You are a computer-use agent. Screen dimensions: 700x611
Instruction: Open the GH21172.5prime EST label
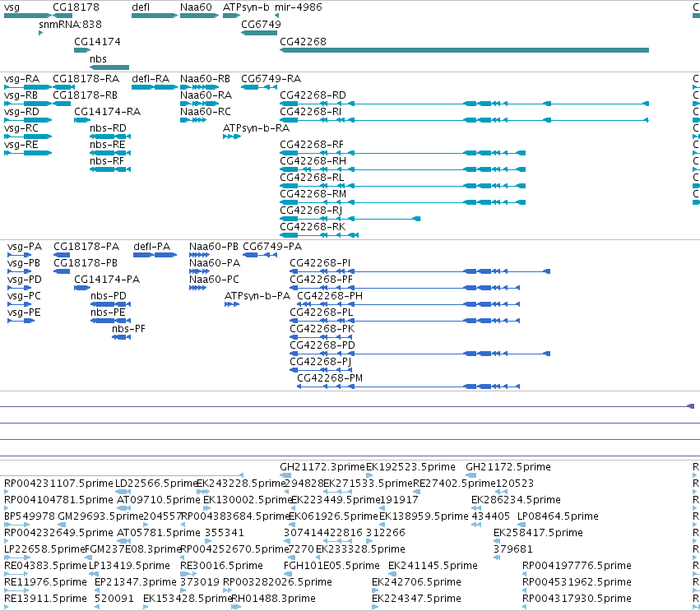coord(508,467)
